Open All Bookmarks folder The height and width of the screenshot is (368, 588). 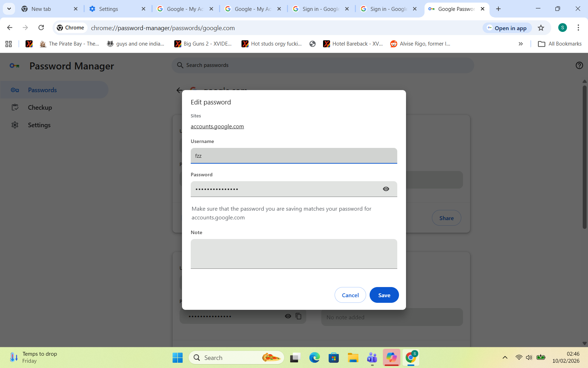click(560, 44)
